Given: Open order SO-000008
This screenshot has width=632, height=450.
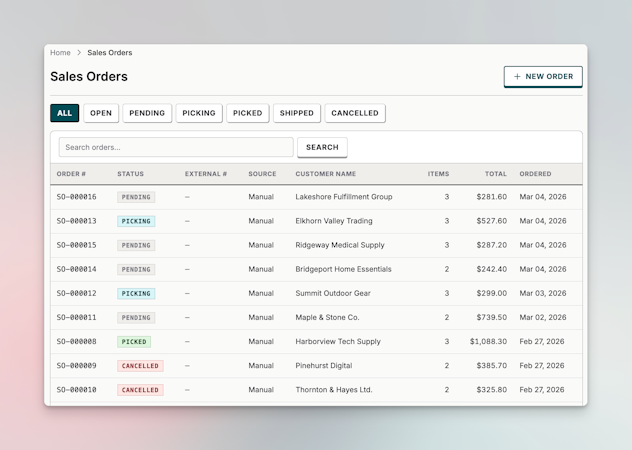Looking at the screenshot, I should [76, 342].
